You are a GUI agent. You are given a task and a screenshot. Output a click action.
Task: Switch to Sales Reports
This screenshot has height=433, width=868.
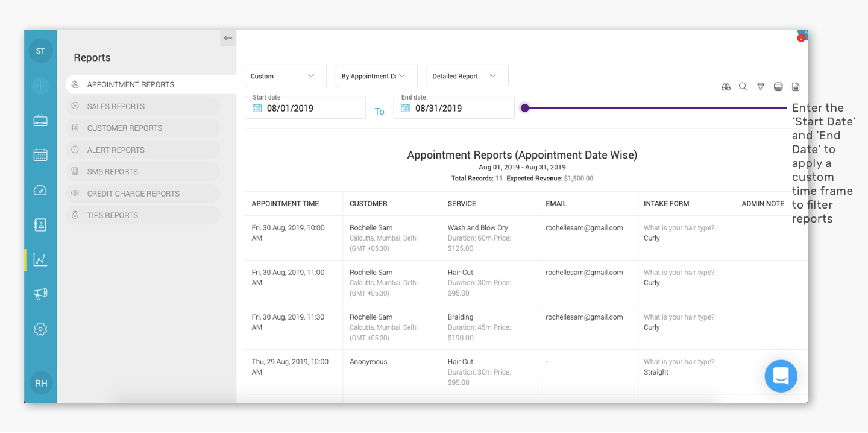coord(143,106)
